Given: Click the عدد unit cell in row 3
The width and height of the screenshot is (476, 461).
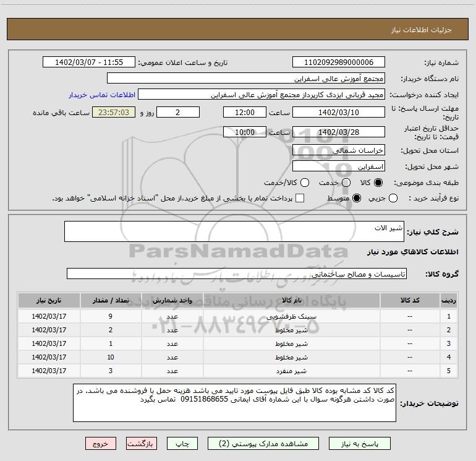Looking at the screenshot, I should pyautogui.click(x=172, y=343).
